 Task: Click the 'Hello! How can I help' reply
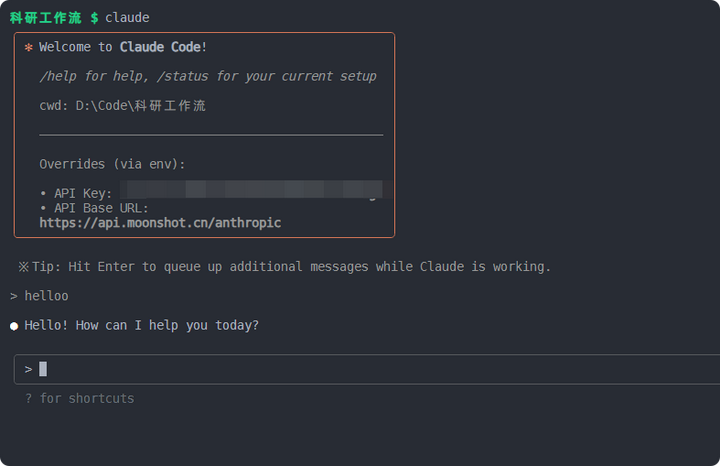(x=141, y=326)
